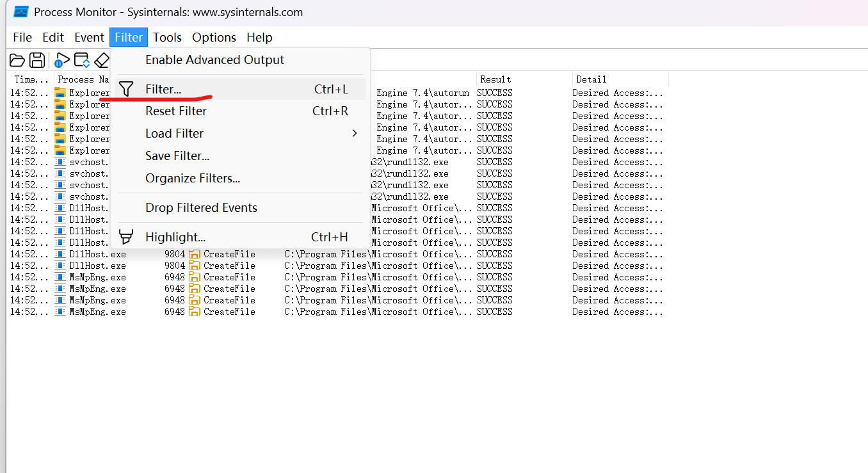The image size is (868, 473).
Task: Click the highlighter icon beside Highlight...
Action: [127, 237]
